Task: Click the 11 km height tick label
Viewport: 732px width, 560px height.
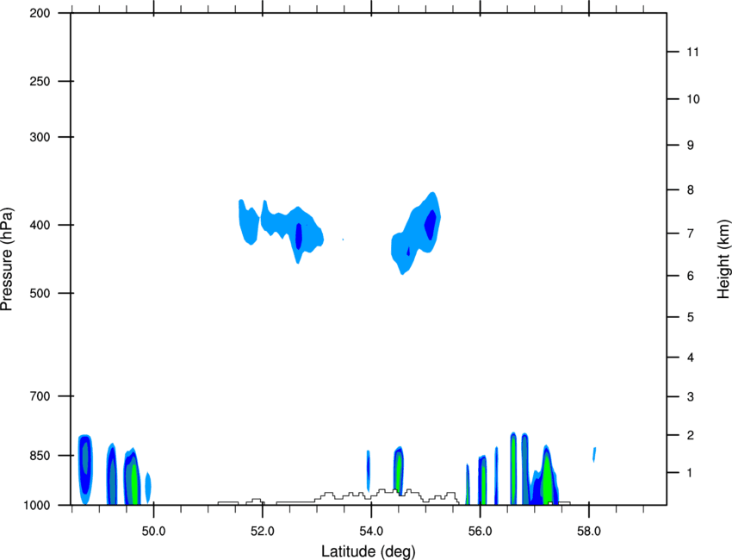Action: click(x=692, y=52)
